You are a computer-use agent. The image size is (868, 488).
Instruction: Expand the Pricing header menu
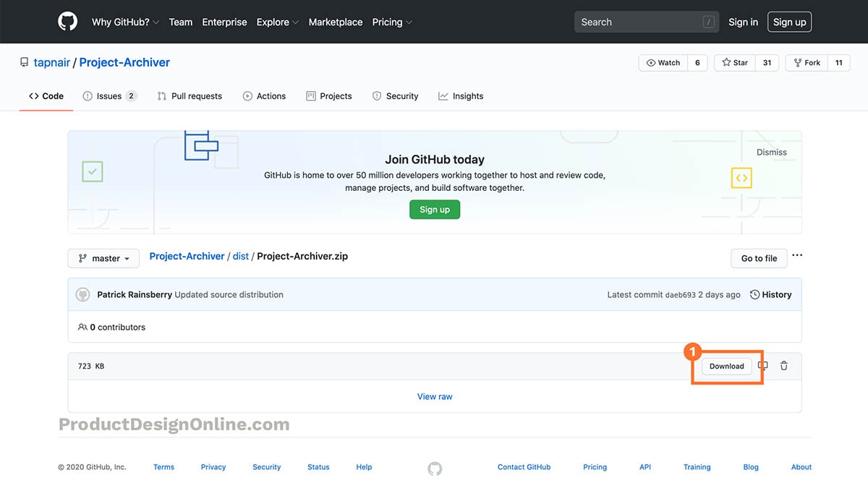point(392,22)
